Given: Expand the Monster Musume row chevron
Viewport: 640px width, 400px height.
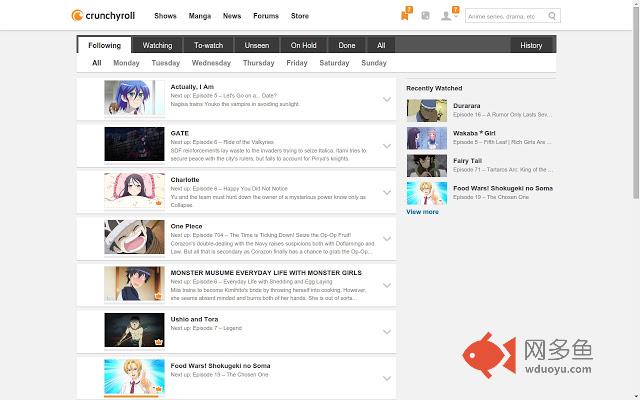Looking at the screenshot, I should 387,285.
